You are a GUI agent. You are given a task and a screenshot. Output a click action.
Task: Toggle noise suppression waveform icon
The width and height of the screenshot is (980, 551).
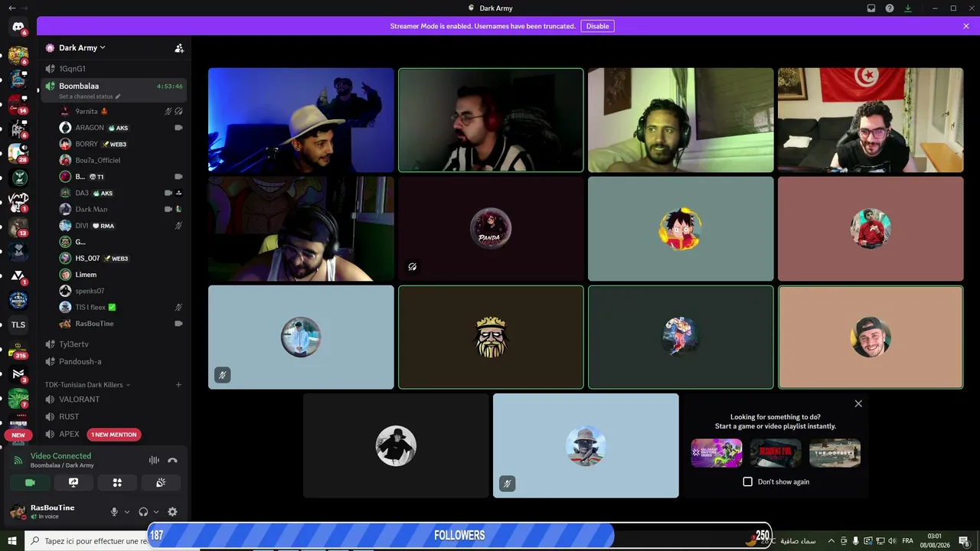(154, 460)
